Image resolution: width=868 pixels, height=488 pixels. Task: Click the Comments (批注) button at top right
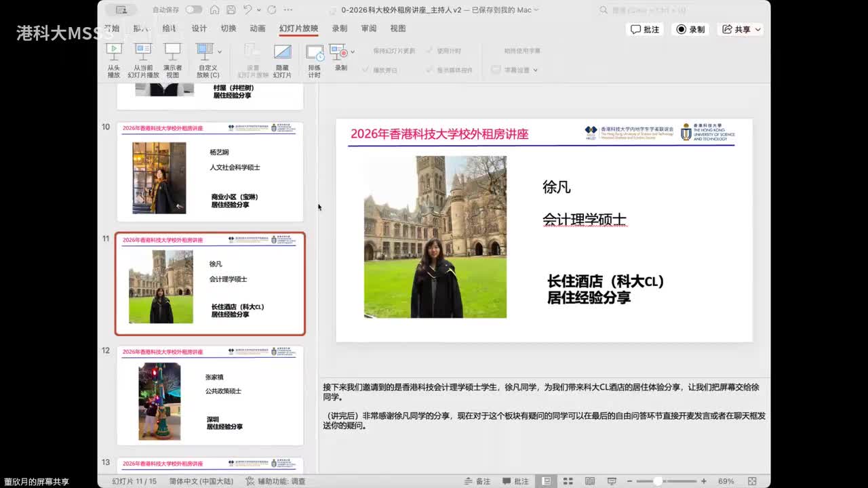click(645, 29)
